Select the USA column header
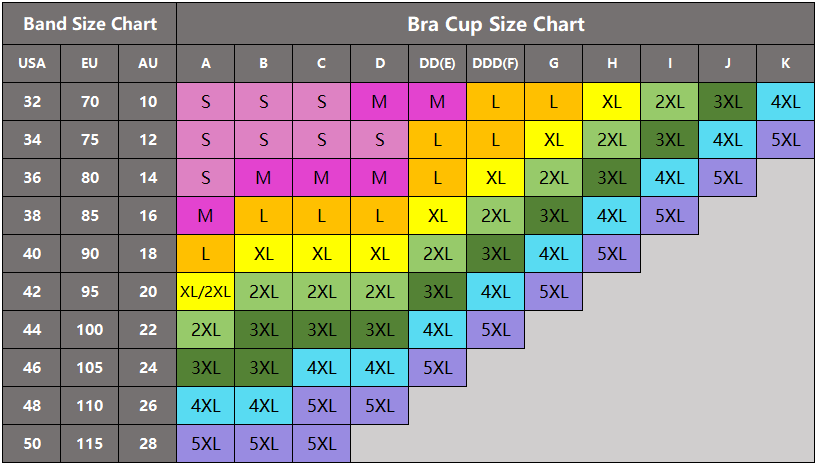 (32, 64)
